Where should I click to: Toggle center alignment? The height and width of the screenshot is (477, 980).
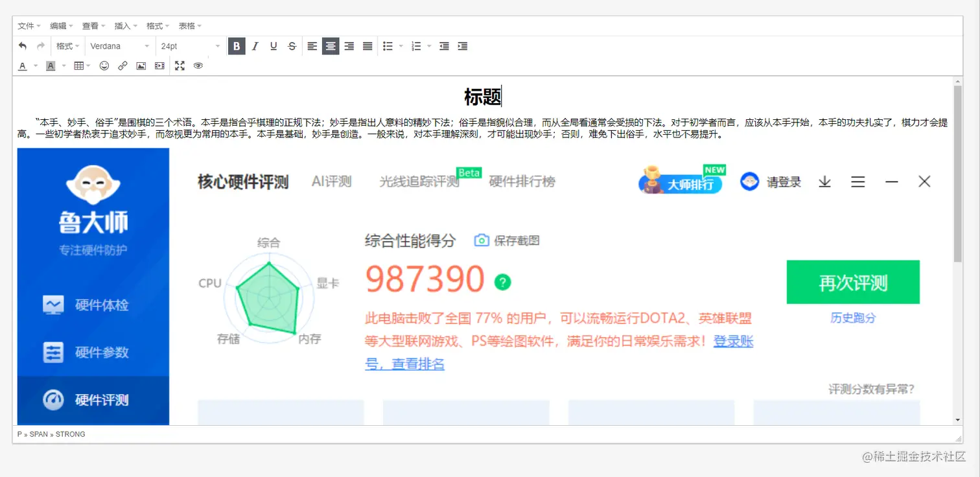coord(331,46)
